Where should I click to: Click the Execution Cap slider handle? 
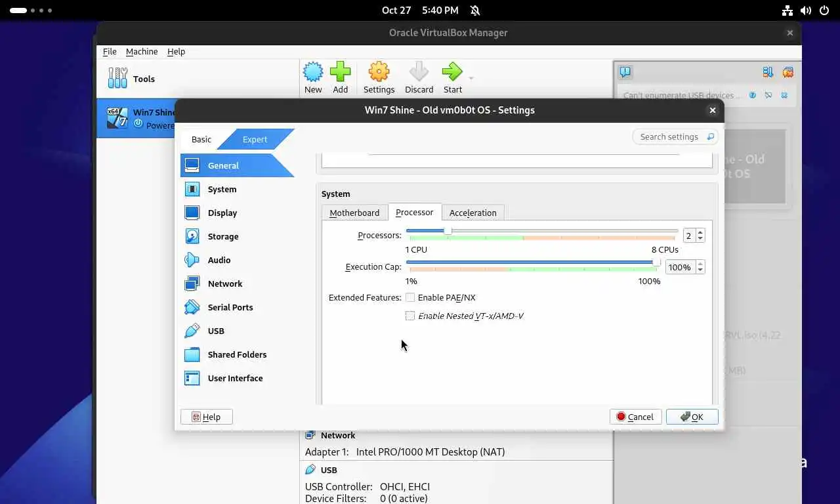click(x=656, y=262)
